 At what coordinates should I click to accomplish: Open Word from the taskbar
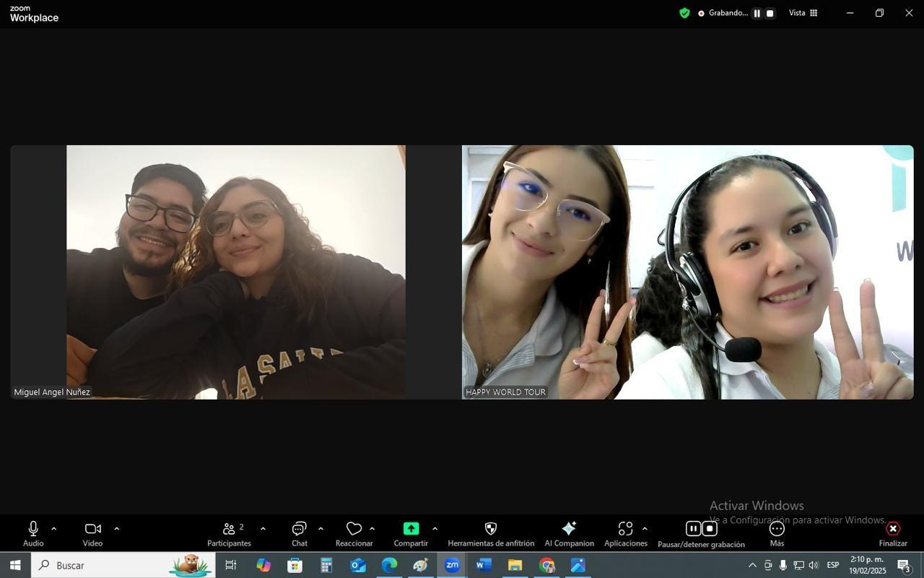point(484,565)
